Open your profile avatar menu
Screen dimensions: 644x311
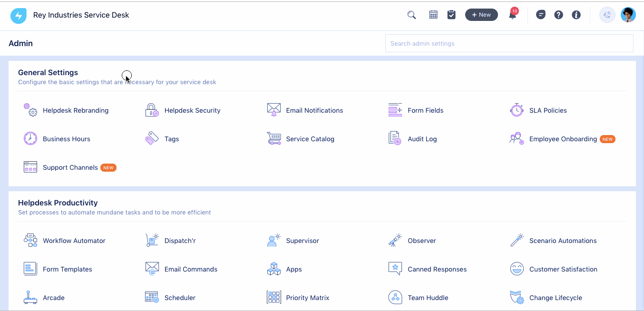[x=628, y=15]
